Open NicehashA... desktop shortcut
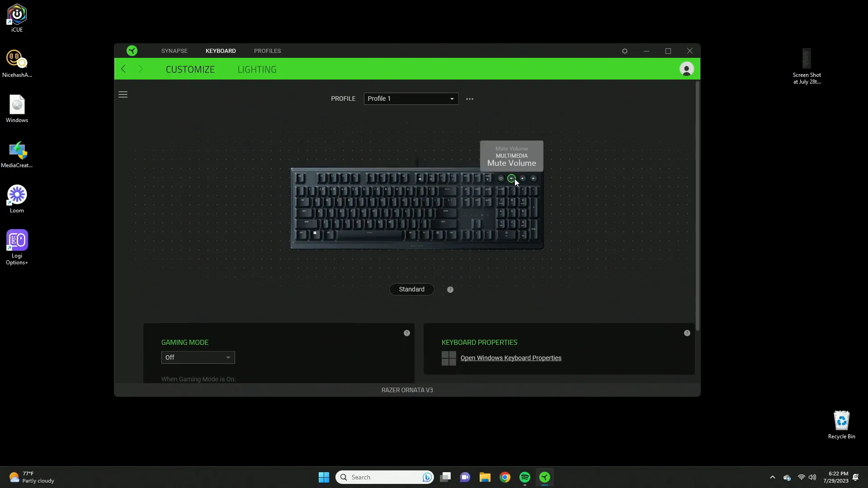Screen dimensions: 868x488 point(17,64)
